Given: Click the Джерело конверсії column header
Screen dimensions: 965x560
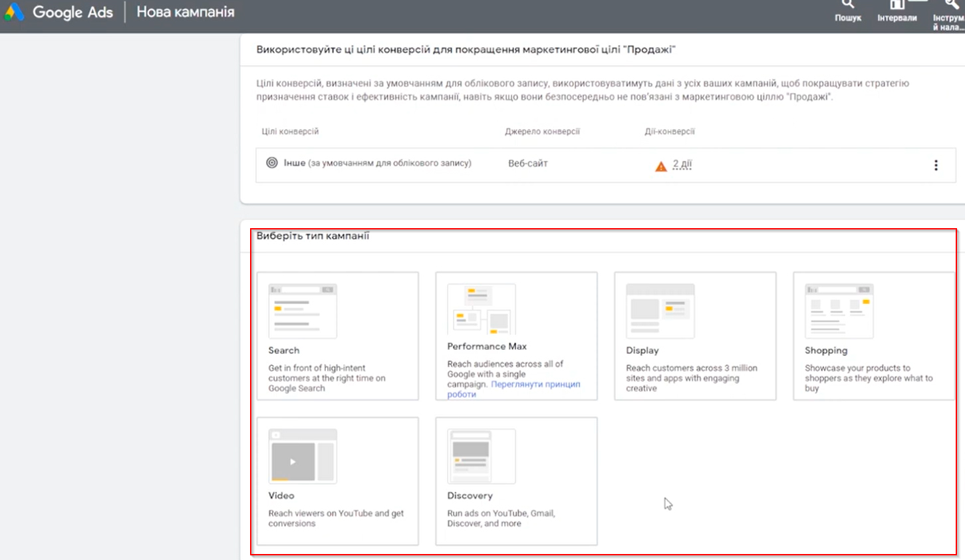Looking at the screenshot, I should coord(542,132).
